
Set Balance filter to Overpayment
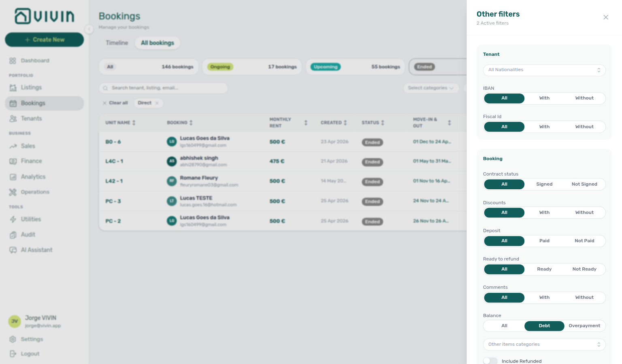point(584,326)
